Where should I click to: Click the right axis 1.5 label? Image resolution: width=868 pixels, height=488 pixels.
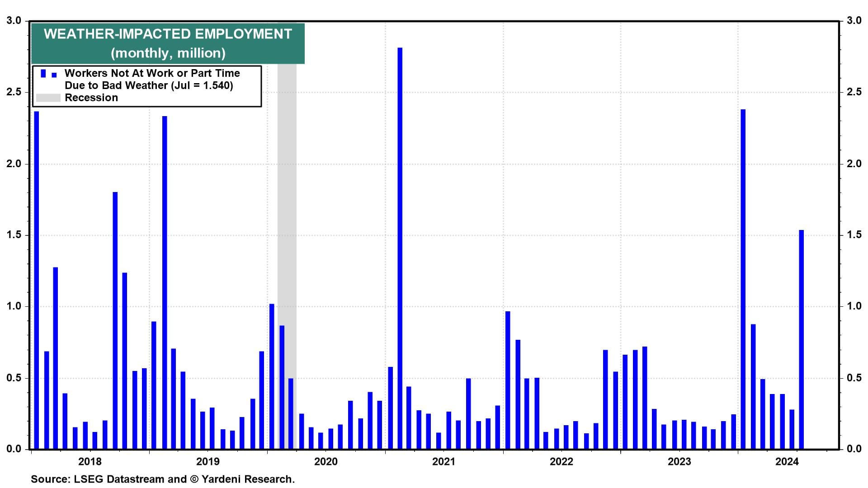(x=854, y=235)
